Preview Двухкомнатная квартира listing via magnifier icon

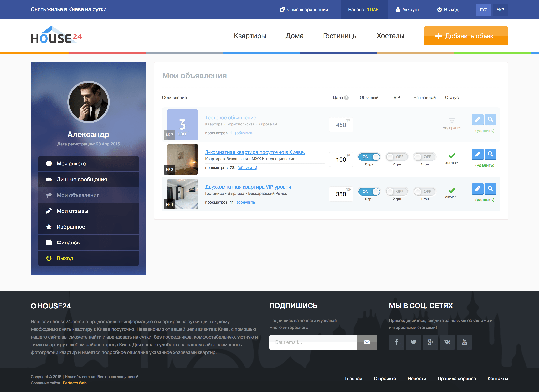(490, 189)
